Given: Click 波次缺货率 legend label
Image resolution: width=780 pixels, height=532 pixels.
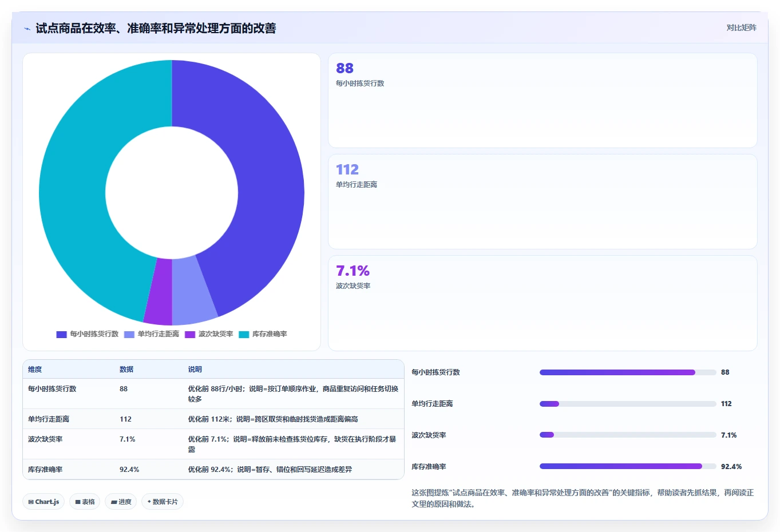Looking at the screenshot, I should 216,334.
